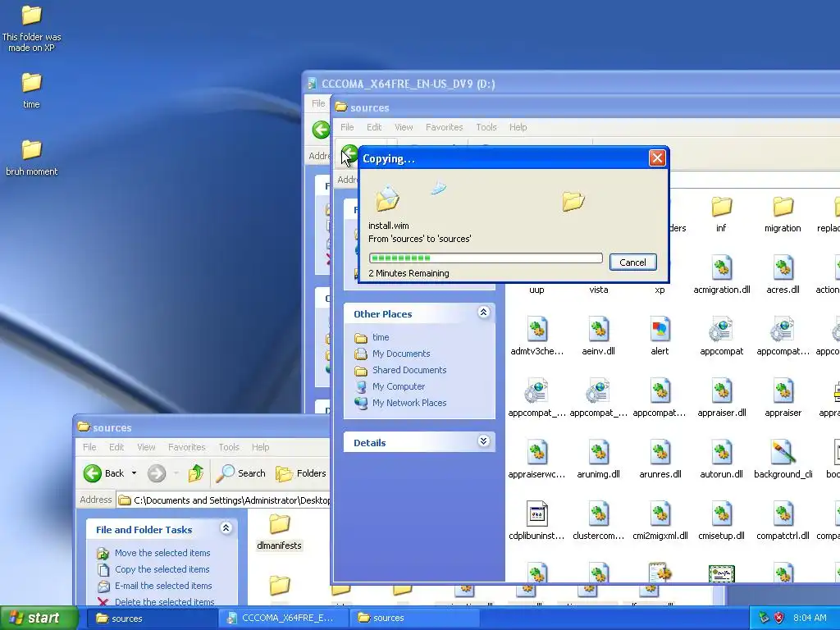Close the Copying dialog

pos(657,158)
